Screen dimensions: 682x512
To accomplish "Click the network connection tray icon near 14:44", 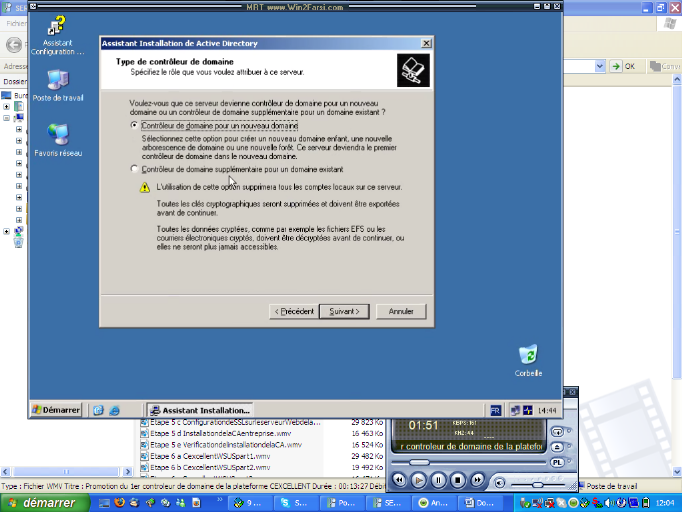I will (x=515, y=410).
